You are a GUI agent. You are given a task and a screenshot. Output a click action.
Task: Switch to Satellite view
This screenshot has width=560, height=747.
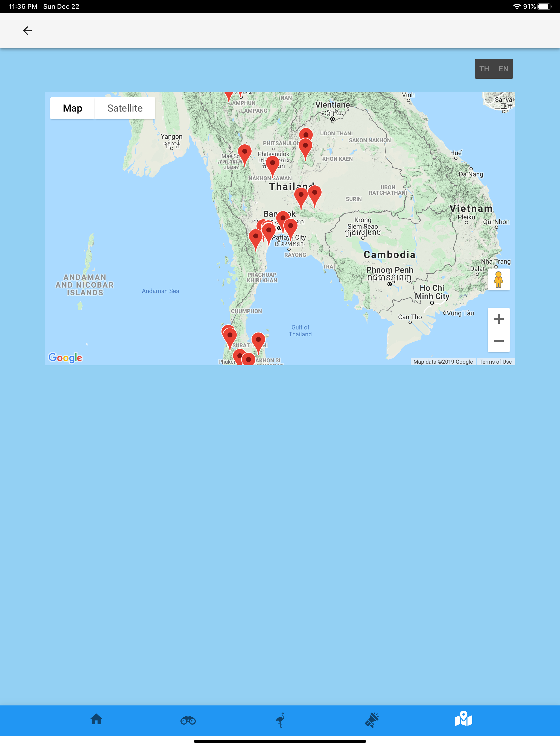coord(125,108)
